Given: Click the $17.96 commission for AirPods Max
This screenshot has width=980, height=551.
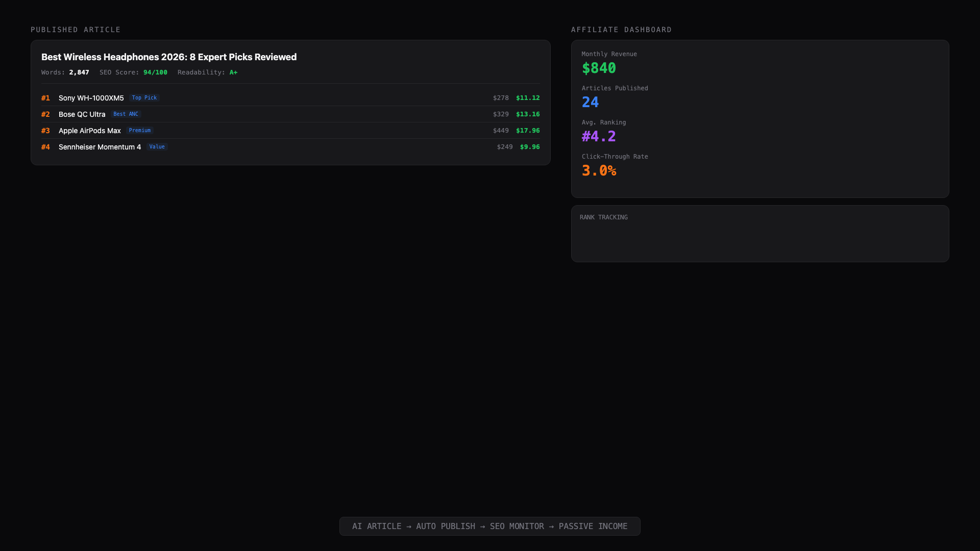Looking at the screenshot, I should point(528,131).
